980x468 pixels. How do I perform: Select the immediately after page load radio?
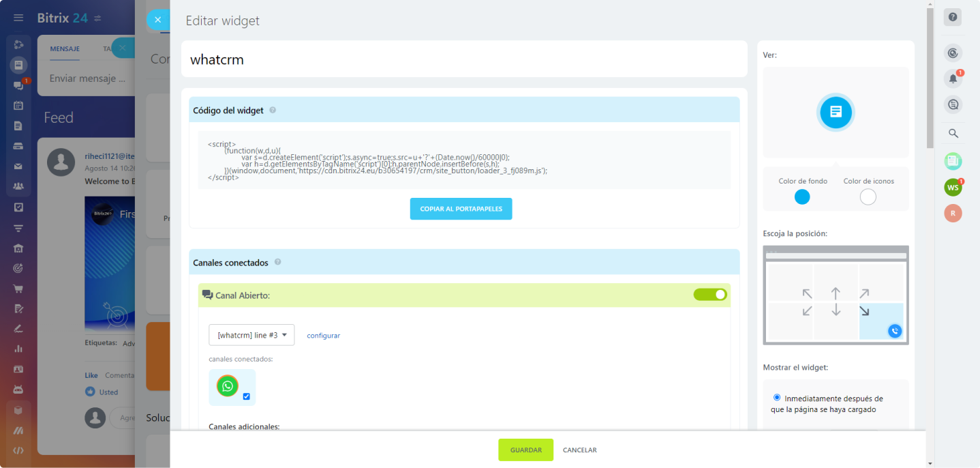777,397
